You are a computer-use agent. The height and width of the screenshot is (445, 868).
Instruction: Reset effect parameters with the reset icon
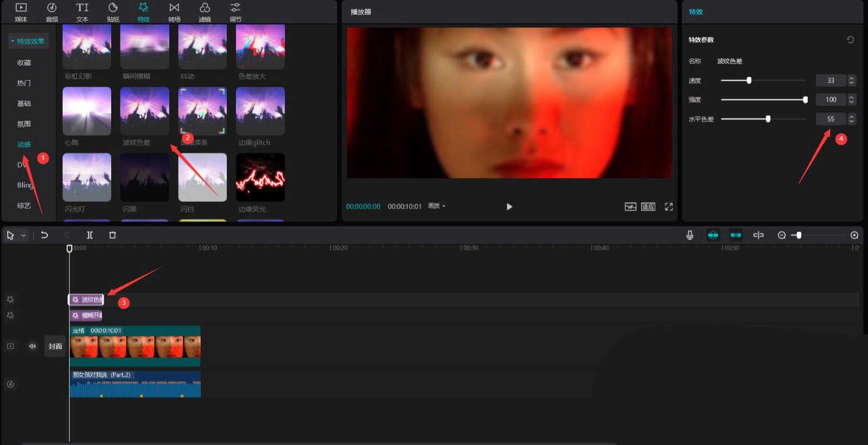850,40
